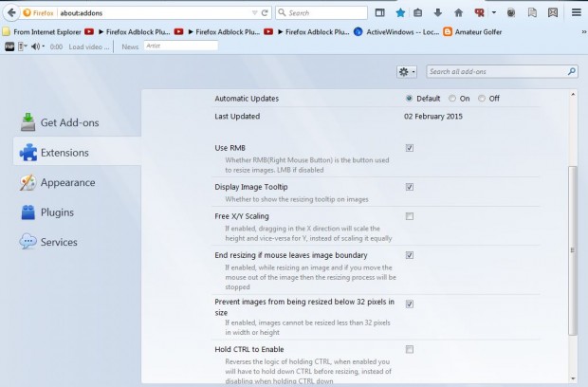Open the From Internet Explorer bookmarks folder
Viewport: 588px width, 387px height.
tap(44, 31)
